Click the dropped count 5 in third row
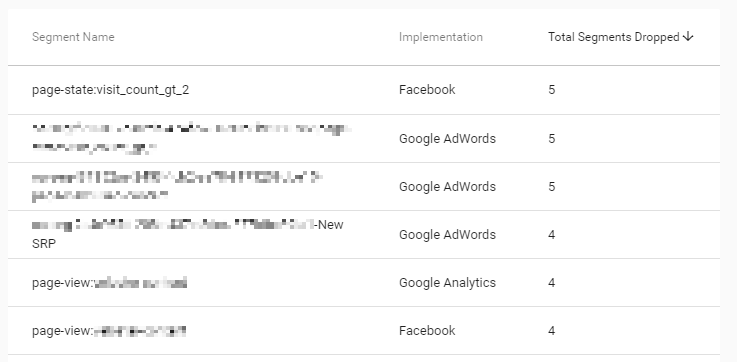The height and width of the screenshot is (362, 737). click(552, 187)
